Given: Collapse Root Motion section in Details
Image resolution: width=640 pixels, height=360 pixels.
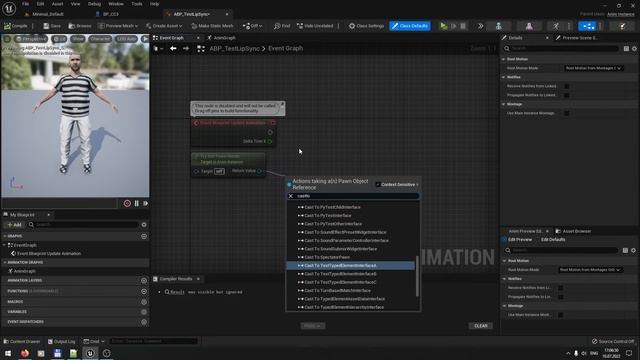Looking at the screenshot, I should 504,59.
